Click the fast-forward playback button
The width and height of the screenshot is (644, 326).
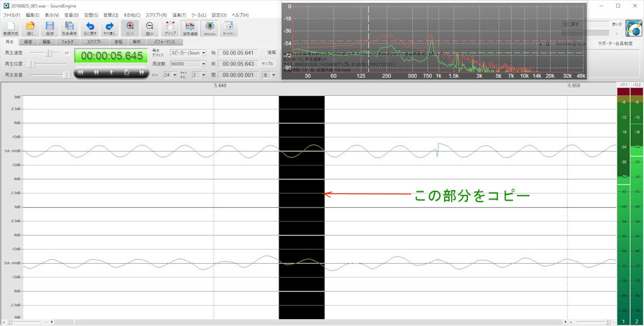[142, 72]
